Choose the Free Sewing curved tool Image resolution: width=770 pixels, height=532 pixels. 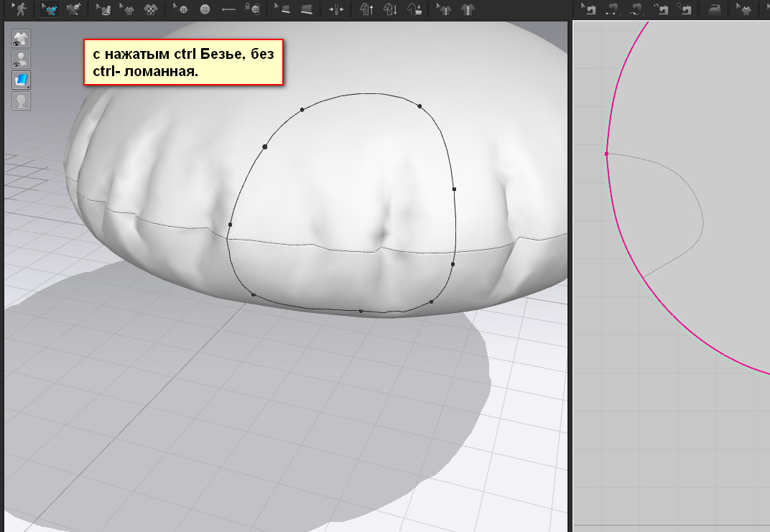pos(636,9)
